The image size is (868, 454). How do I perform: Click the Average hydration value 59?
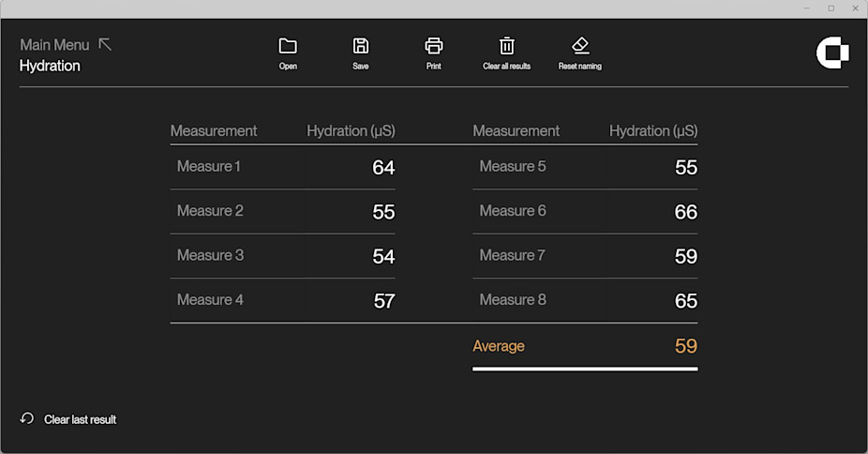[685, 346]
